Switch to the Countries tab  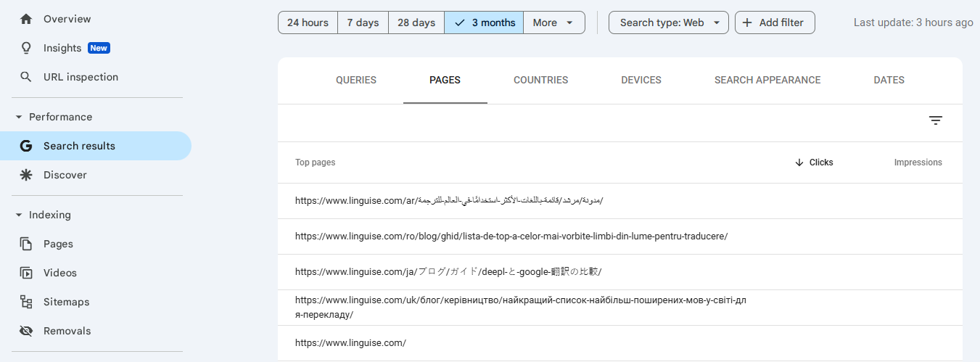point(541,81)
